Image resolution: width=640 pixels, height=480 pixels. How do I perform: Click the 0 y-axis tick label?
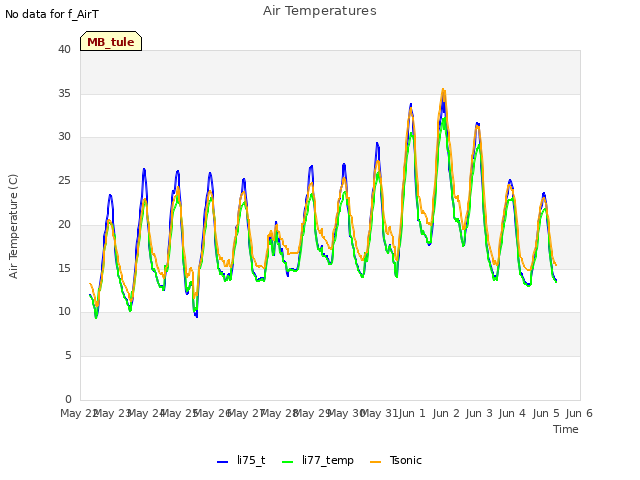(68, 399)
